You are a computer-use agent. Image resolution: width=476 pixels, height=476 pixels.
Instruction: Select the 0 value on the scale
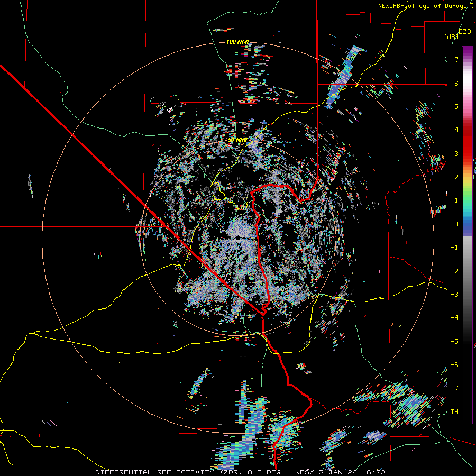pyautogui.click(x=456, y=224)
